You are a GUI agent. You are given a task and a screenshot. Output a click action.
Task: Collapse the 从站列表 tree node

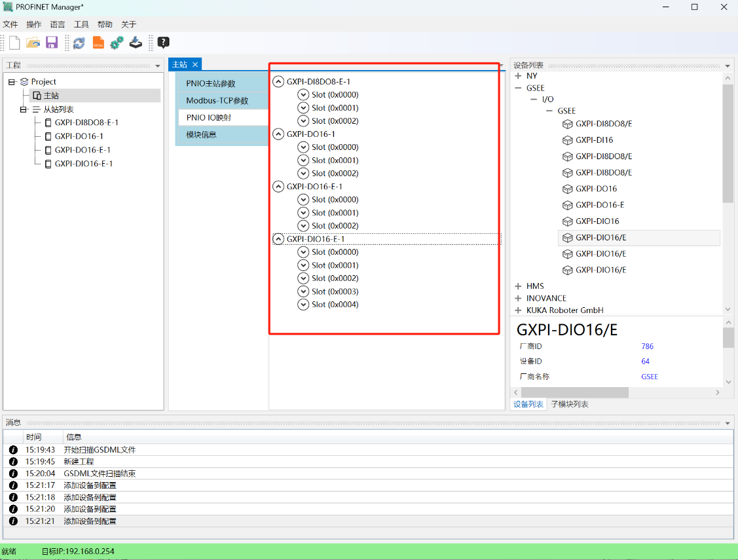tap(23, 109)
